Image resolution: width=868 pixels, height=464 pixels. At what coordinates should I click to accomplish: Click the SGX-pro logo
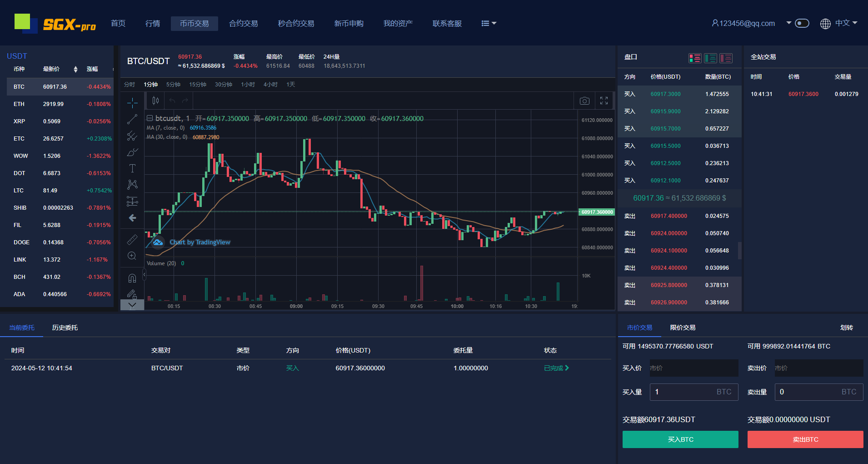tap(55, 23)
